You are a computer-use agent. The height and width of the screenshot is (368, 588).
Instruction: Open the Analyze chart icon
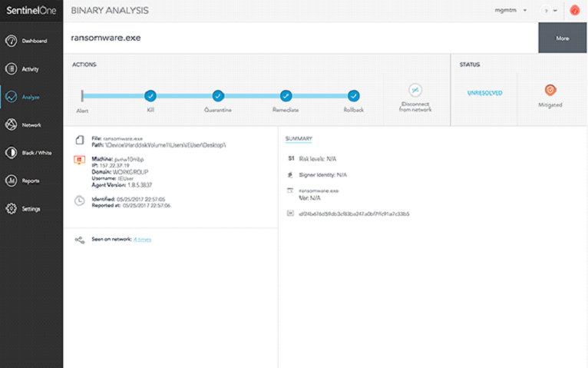tap(12, 97)
